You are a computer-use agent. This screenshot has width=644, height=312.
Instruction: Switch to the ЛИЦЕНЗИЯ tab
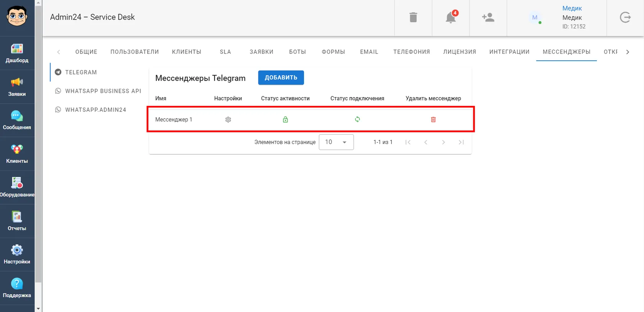pos(460,52)
